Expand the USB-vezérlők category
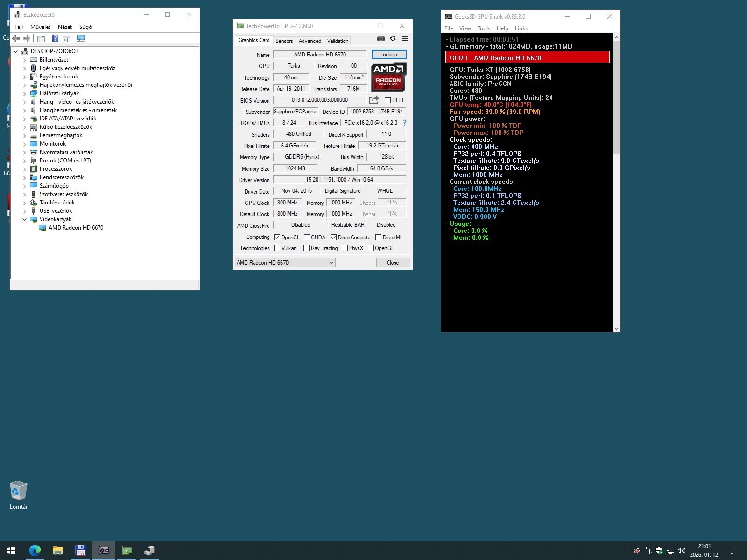The image size is (747, 560). point(25,211)
